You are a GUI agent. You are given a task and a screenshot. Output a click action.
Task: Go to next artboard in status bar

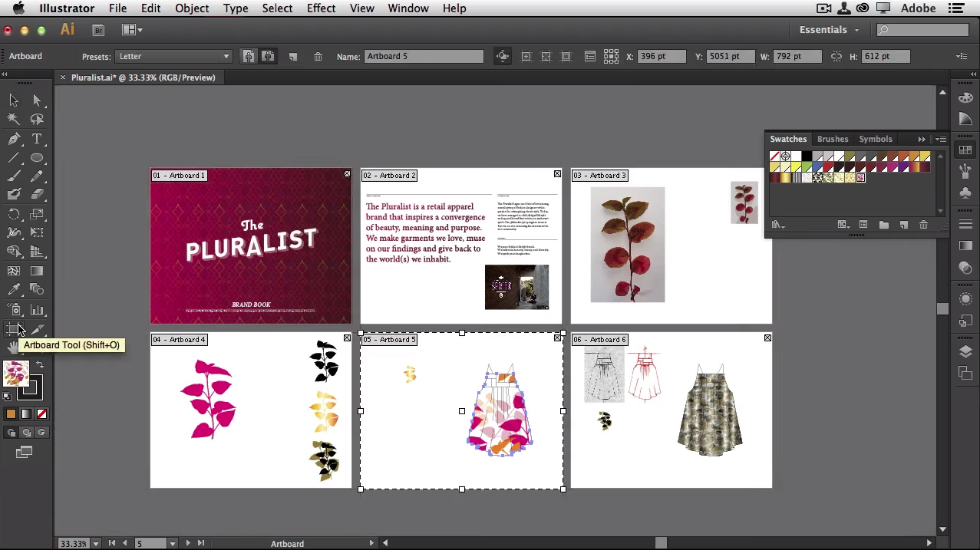click(188, 543)
